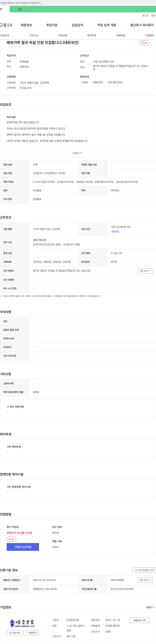Click the 직종 키워드 value row
156x644 pixels.
coord(85,182)
